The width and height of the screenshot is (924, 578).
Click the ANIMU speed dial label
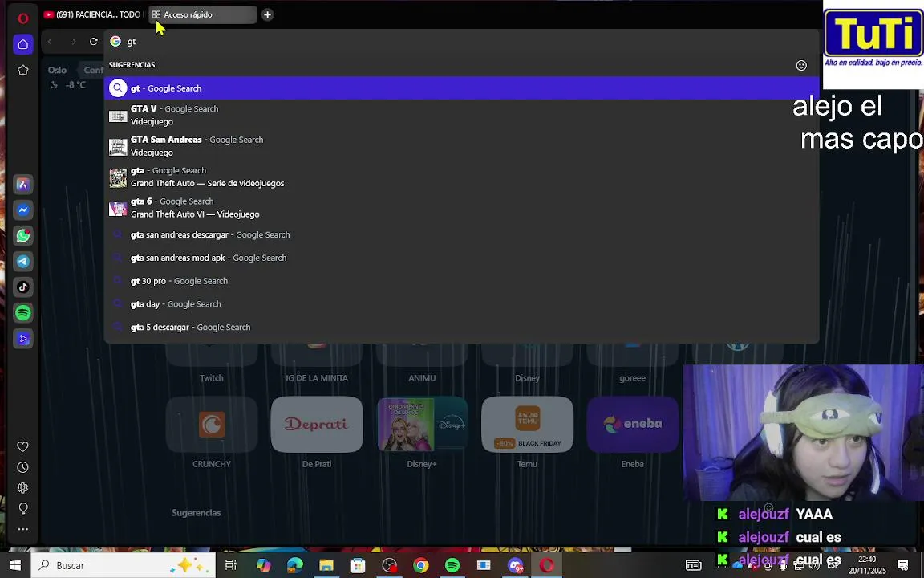422,378
